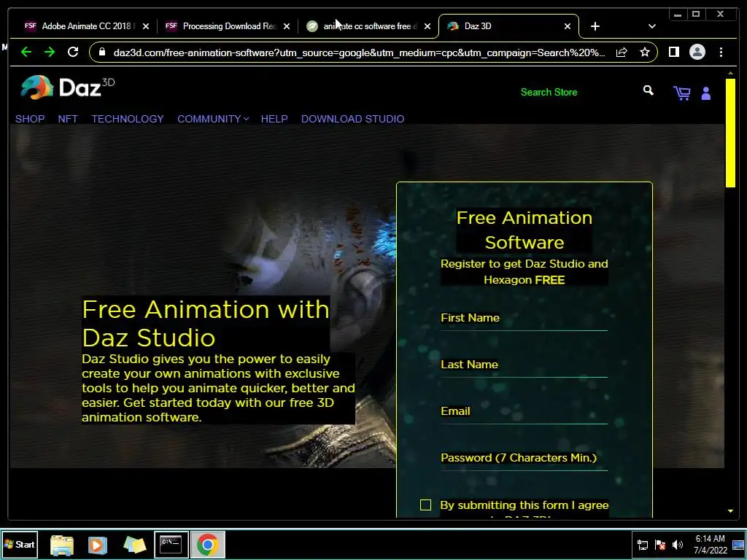Click the folder stack taskbar icon
Viewport: 747px width, 560px height.
click(135, 545)
